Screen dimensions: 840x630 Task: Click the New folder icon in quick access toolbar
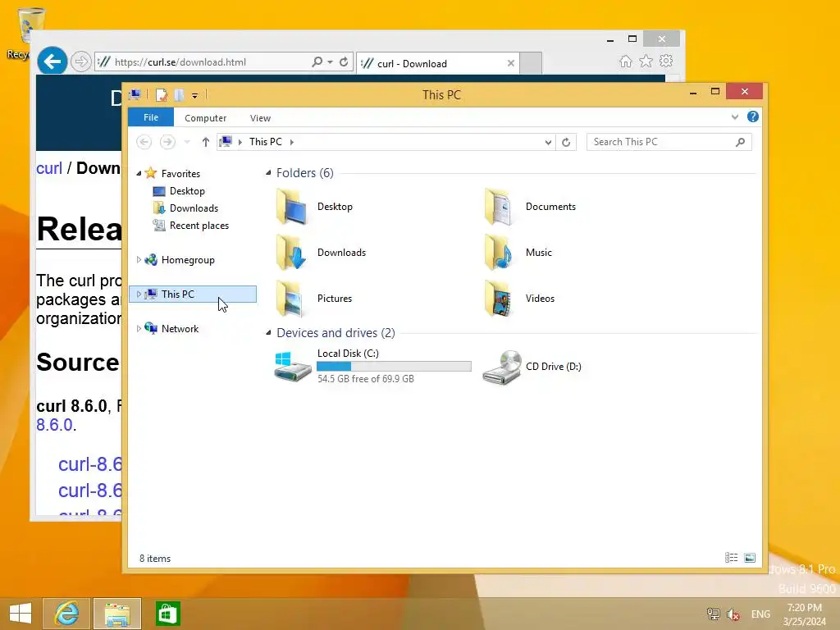pos(179,95)
